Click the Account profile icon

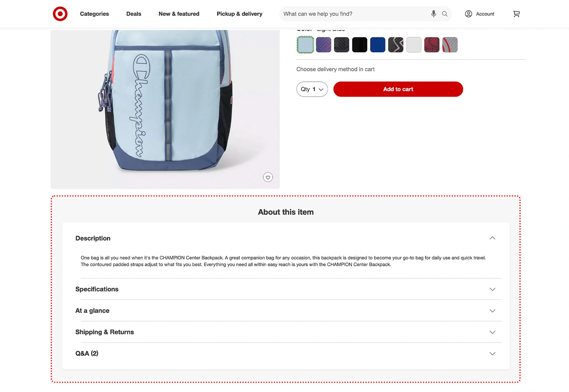469,14
